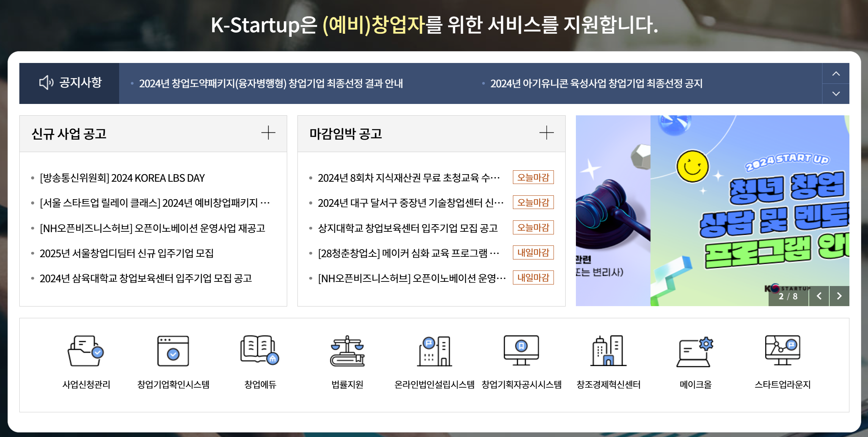The width and height of the screenshot is (868, 437).
Task: Open 2025년 서울창업디딤터 신규 입주기업 모집 link
Action: [127, 253]
